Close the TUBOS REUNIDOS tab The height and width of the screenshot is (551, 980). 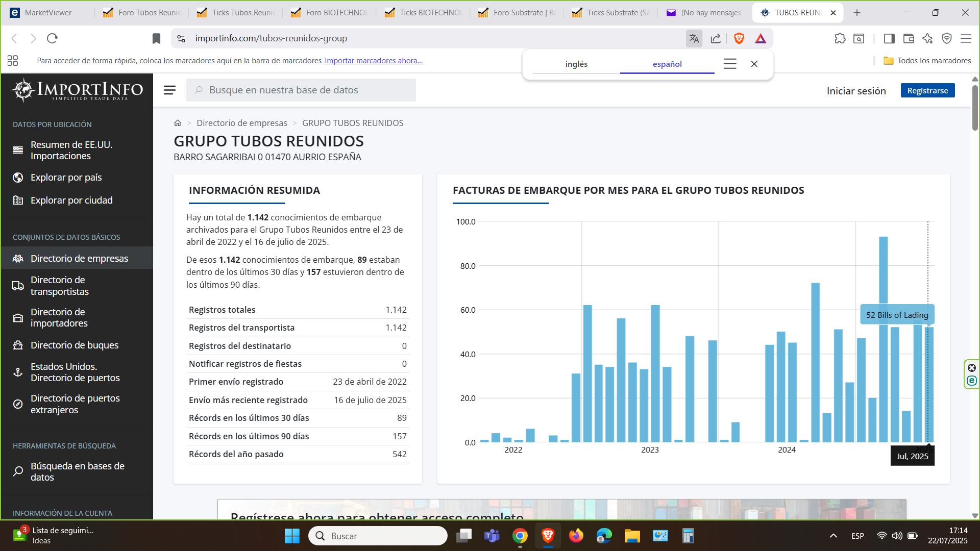[x=833, y=13]
